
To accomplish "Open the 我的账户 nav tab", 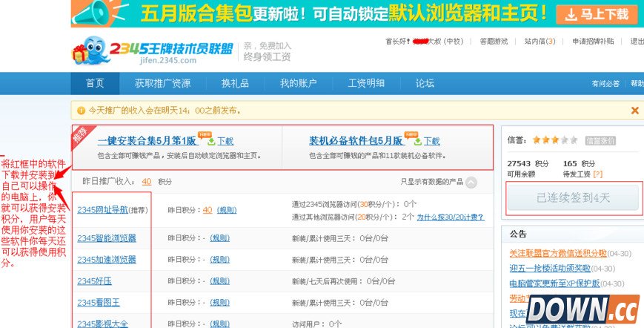I will click(x=298, y=83).
